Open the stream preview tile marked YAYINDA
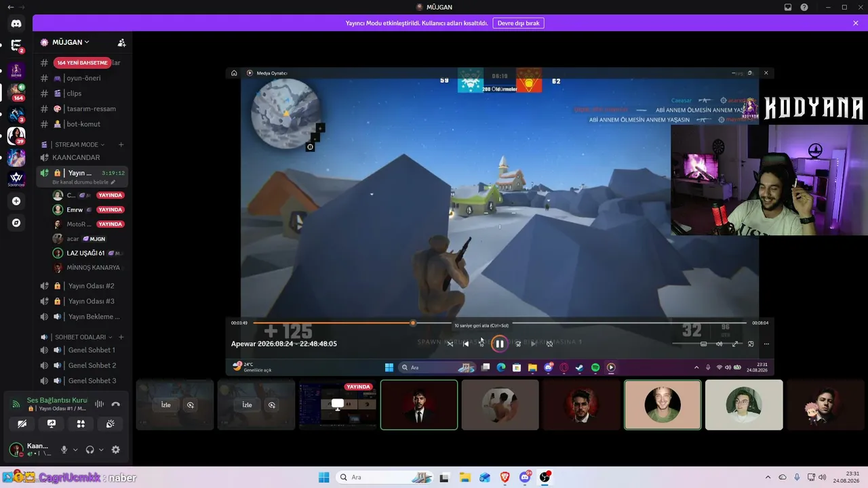This screenshot has width=868, height=488. pos(338,405)
